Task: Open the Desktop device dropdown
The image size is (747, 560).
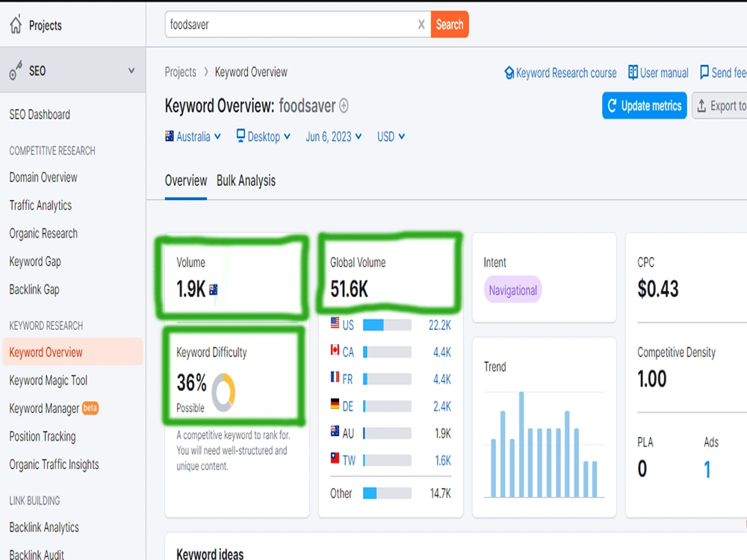Action: click(x=264, y=137)
